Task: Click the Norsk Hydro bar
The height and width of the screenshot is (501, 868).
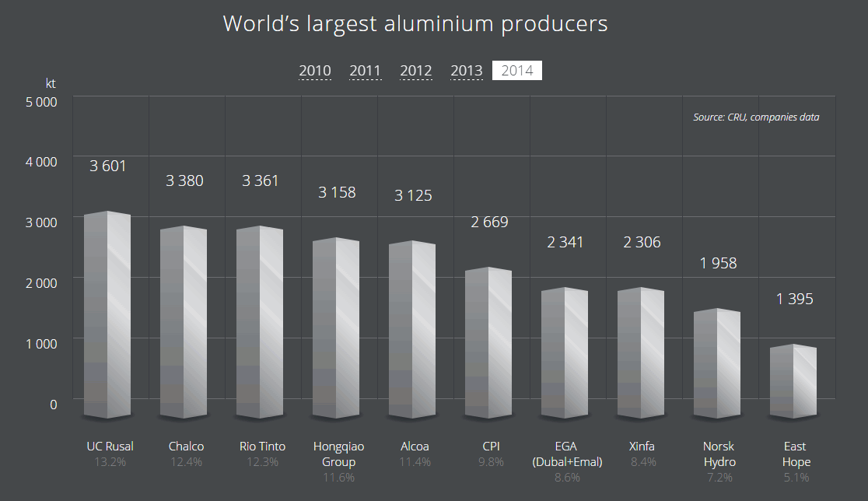Action: click(x=717, y=363)
